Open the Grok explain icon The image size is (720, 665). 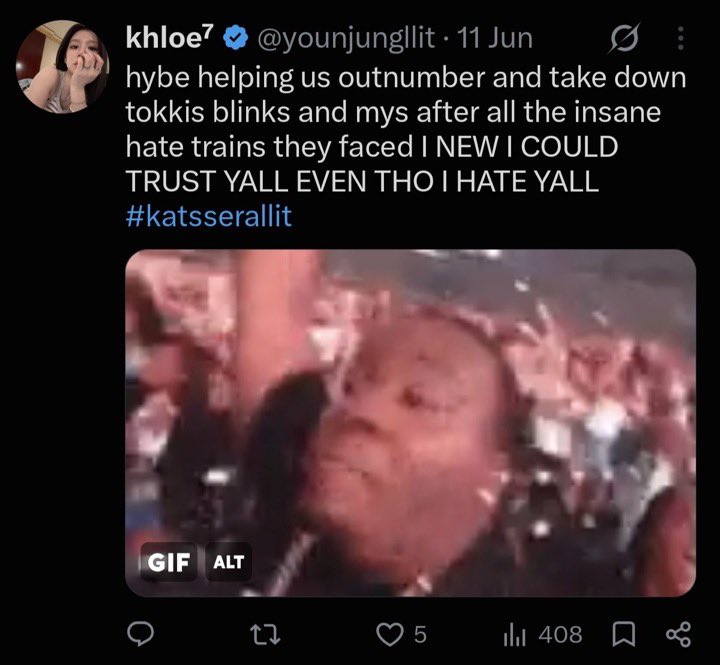(625, 38)
